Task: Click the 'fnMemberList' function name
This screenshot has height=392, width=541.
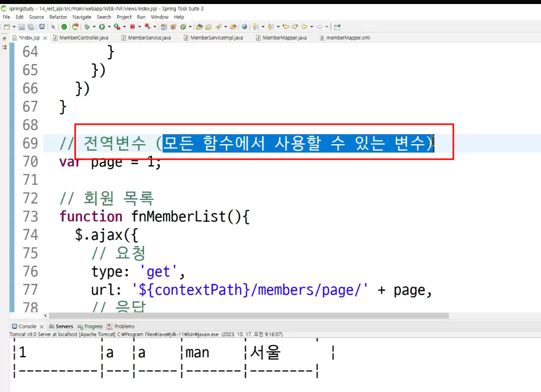Action: pyautogui.click(x=179, y=216)
